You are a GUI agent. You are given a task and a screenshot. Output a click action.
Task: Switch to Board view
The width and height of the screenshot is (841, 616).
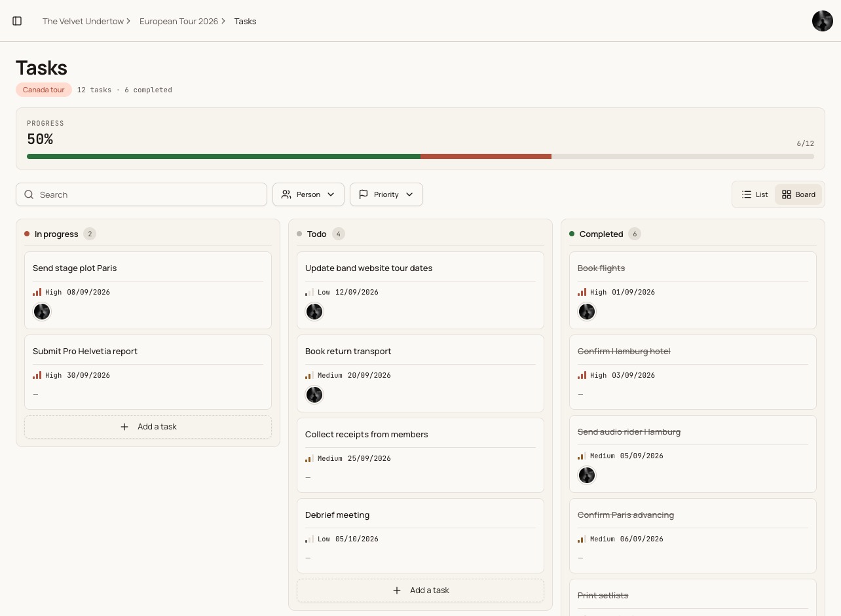coord(798,194)
